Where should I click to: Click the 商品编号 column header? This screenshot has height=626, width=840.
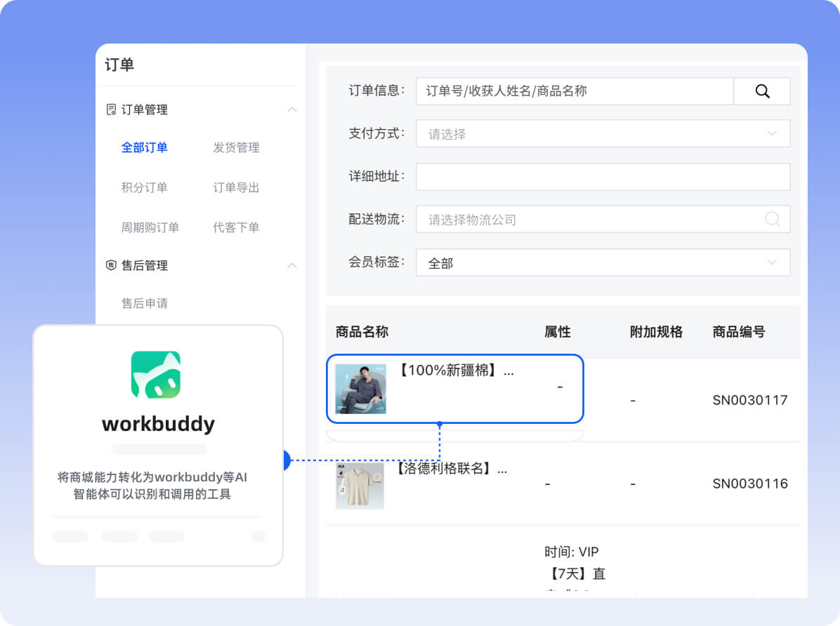(x=739, y=332)
